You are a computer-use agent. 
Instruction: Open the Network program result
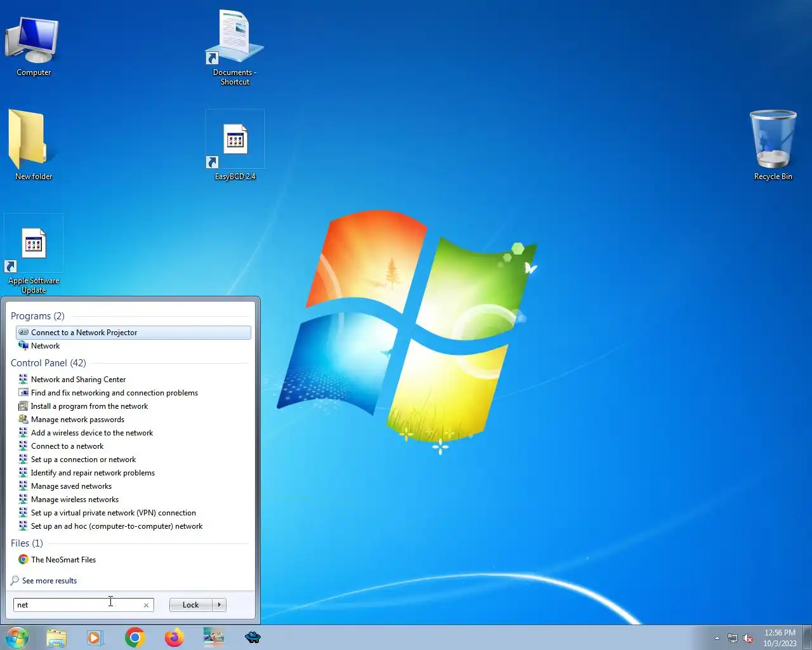coord(133,346)
